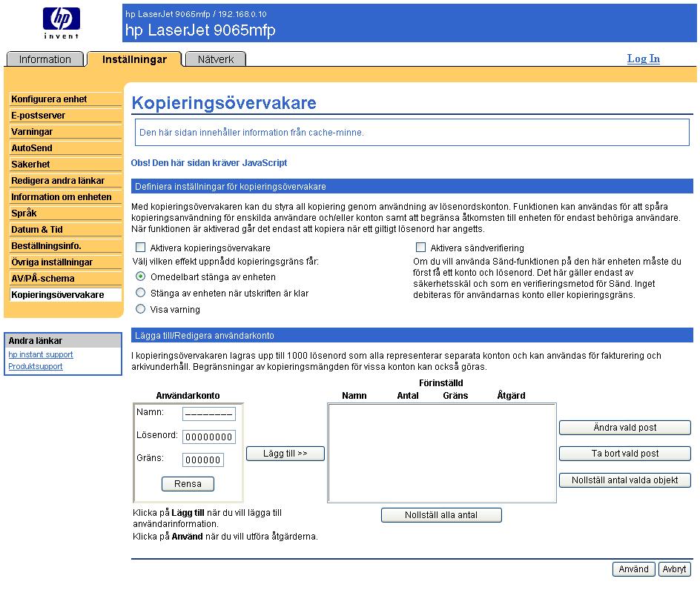Select Kopieringsövervakare in the sidebar
Viewport: 700px width, 590px height.
pos(65,294)
